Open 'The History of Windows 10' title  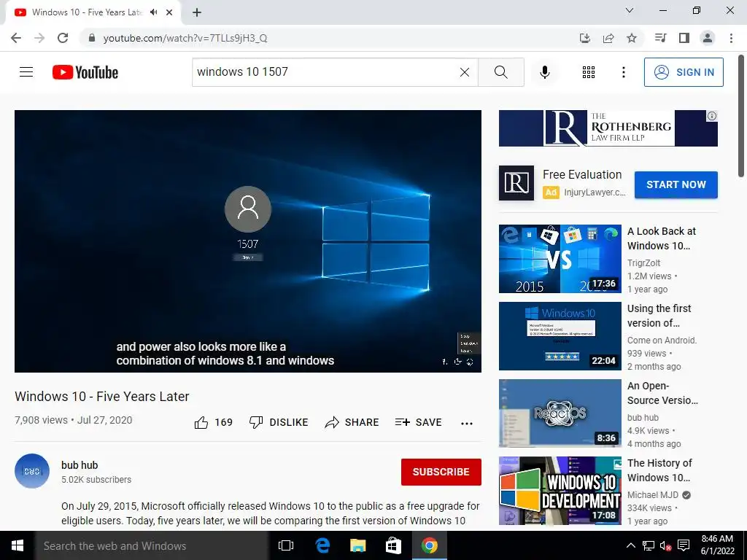tap(659, 470)
